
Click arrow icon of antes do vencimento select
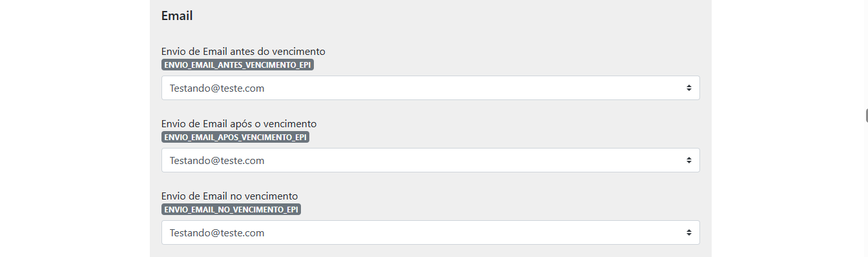point(689,88)
